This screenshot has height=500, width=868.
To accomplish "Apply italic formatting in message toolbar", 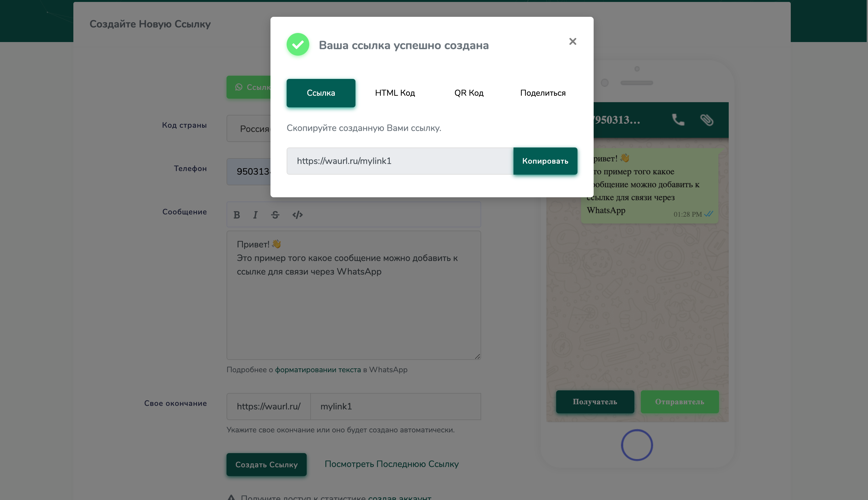I will pyautogui.click(x=255, y=215).
